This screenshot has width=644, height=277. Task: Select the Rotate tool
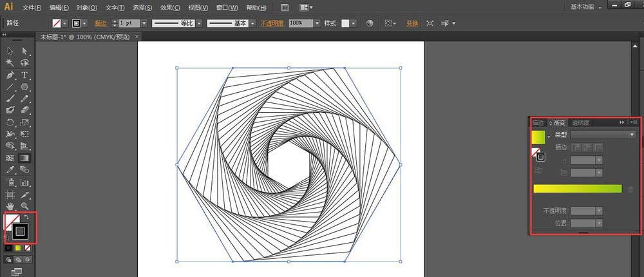pyautogui.click(x=10, y=122)
